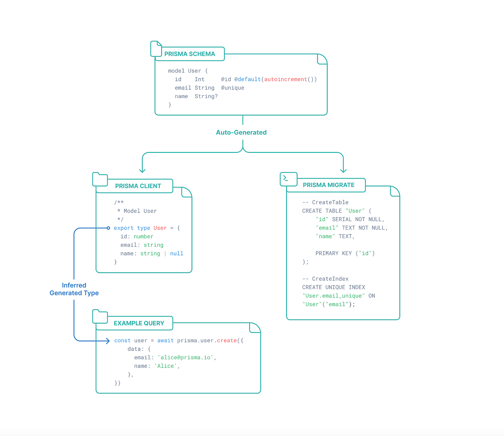Click the 'const user' declaration

tap(131, 341)
